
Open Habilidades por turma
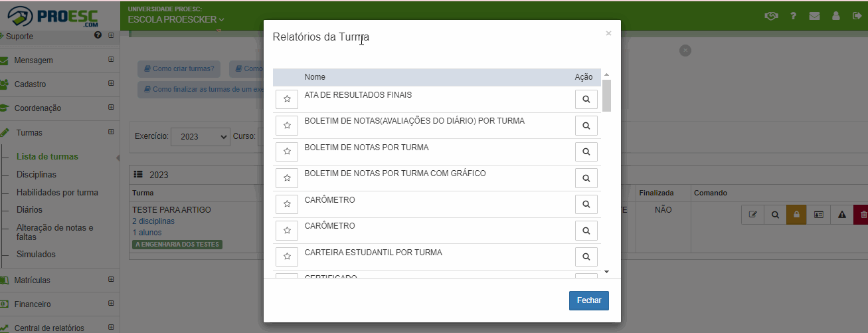(x=57, y=193)
